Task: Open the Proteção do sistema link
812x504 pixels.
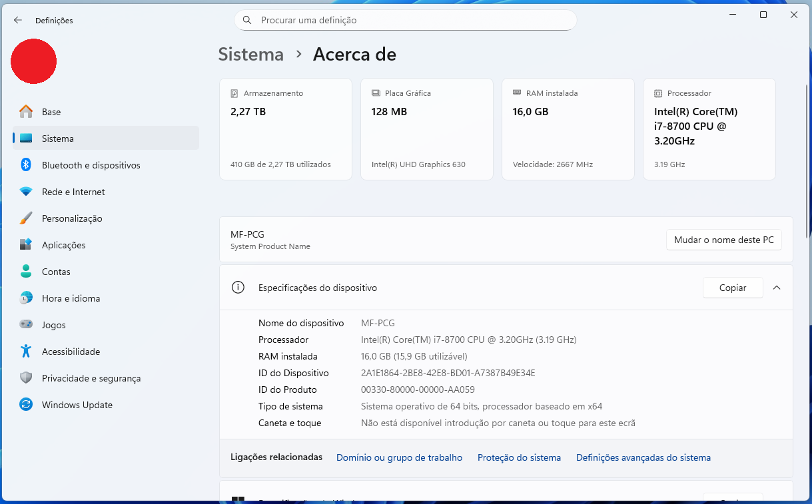Action: 519,457
